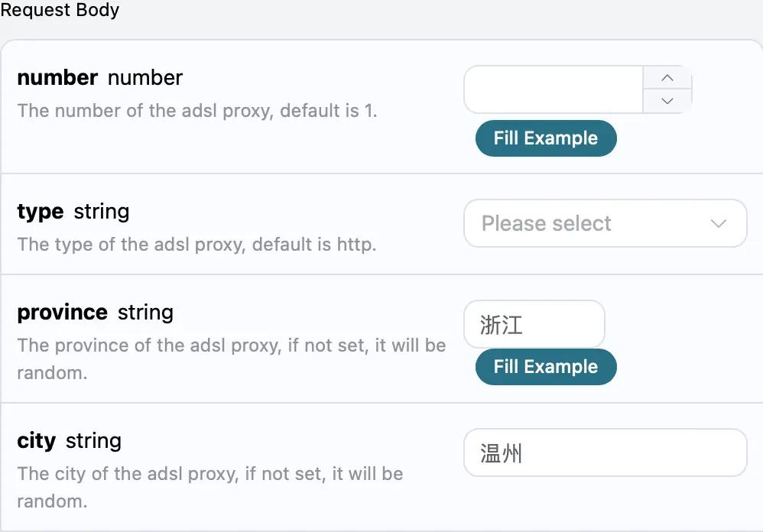This screenshot has width=763, height=532.
Task: Click the increment arrow on number field
Action: pyautogui.click(x=667, y=78)
